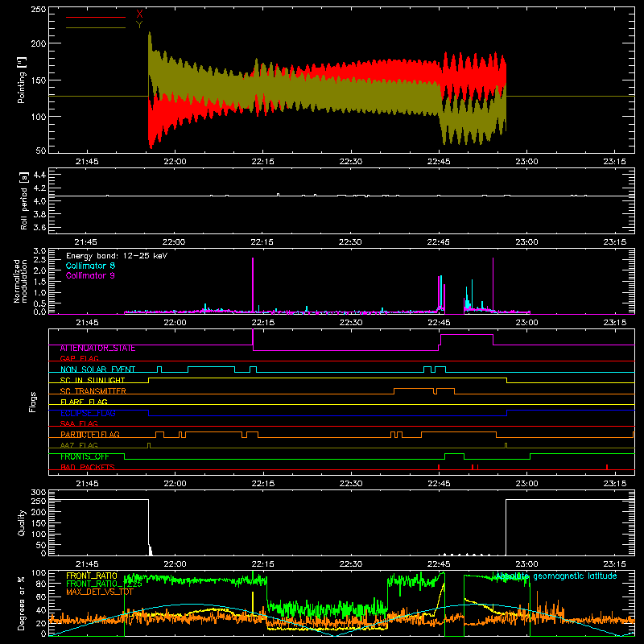This screenshot has height=644, width=644.
Task: Select the Normalized modulation axis title
Action: point(20,281)
